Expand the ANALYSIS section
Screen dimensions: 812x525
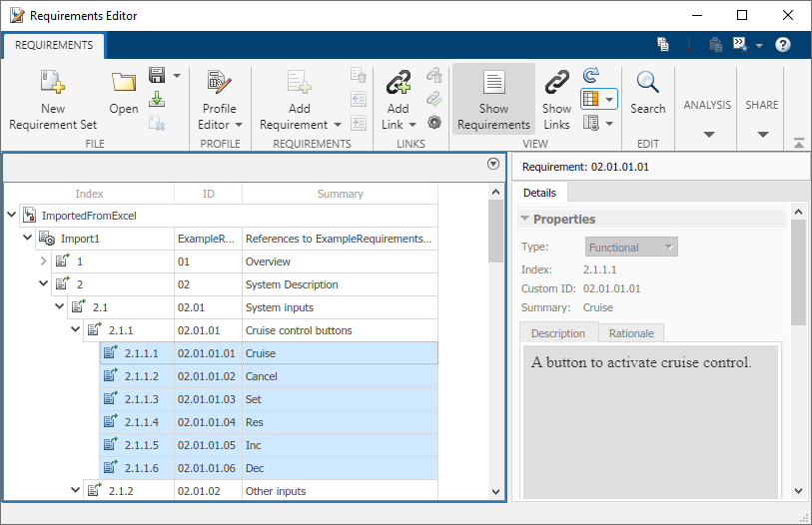tap(707, 118)
